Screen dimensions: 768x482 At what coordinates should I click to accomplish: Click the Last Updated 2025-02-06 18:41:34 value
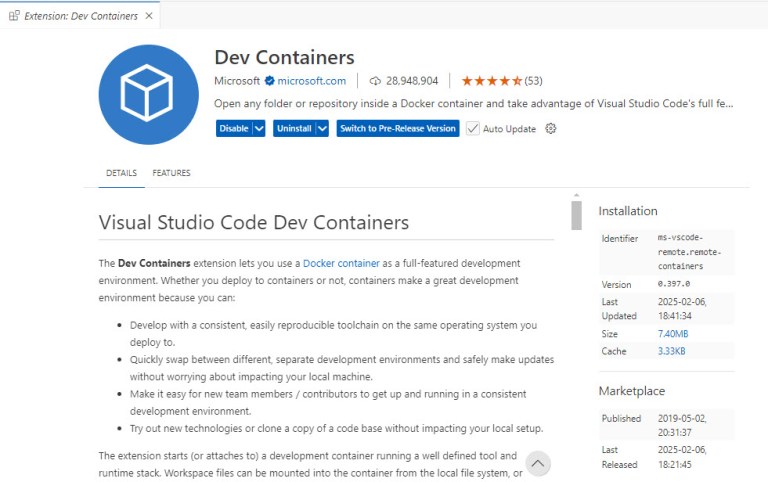pyautogui.click(x=682, y=309)
